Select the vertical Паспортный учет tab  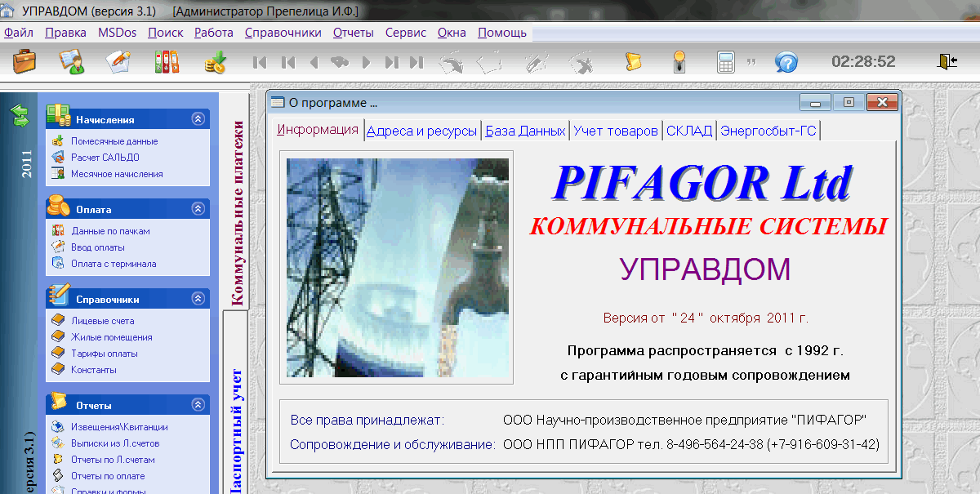[x=235, y=431]
